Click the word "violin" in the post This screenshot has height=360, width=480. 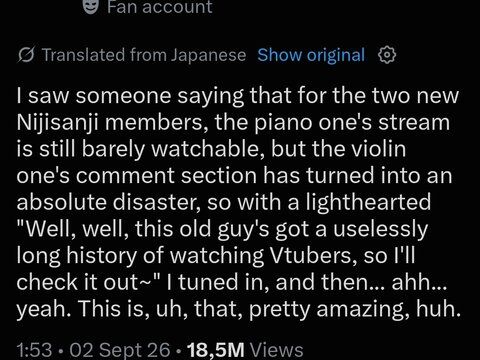click(379, 149)
